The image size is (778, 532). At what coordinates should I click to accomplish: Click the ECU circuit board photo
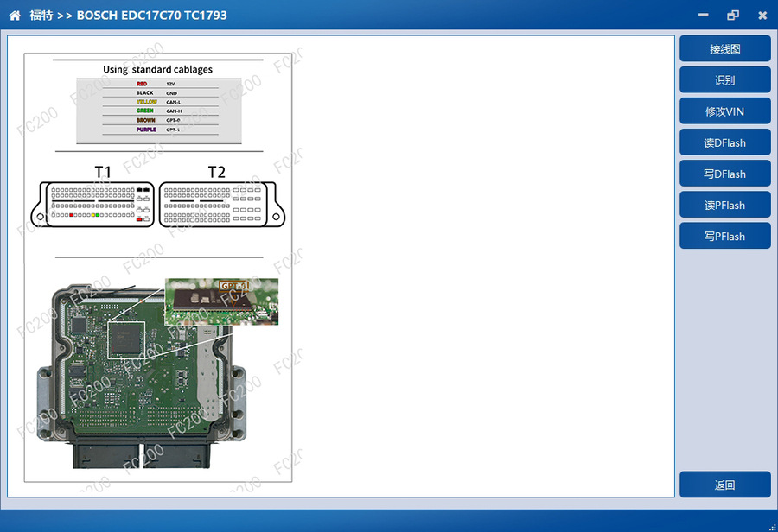pos(142,377)
